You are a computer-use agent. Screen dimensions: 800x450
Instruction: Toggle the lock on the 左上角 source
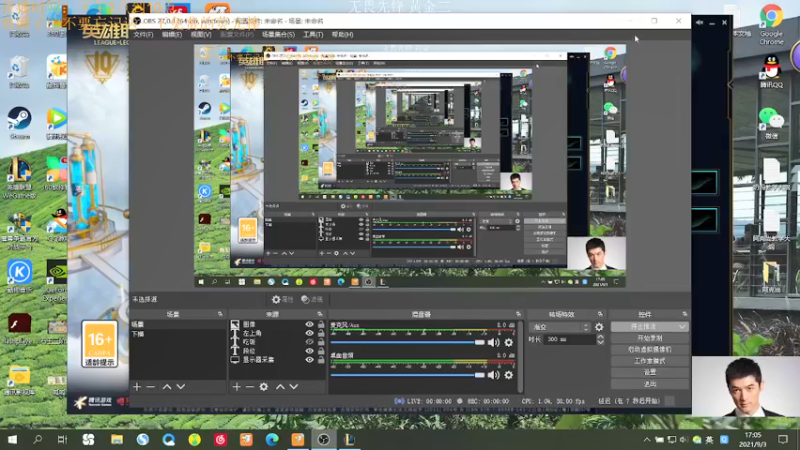coord(321,333)
